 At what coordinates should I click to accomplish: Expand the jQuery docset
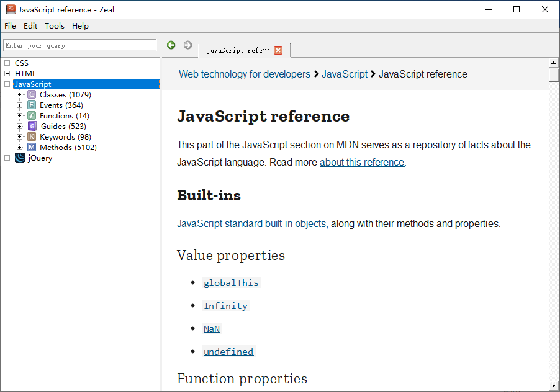[7, 158]
